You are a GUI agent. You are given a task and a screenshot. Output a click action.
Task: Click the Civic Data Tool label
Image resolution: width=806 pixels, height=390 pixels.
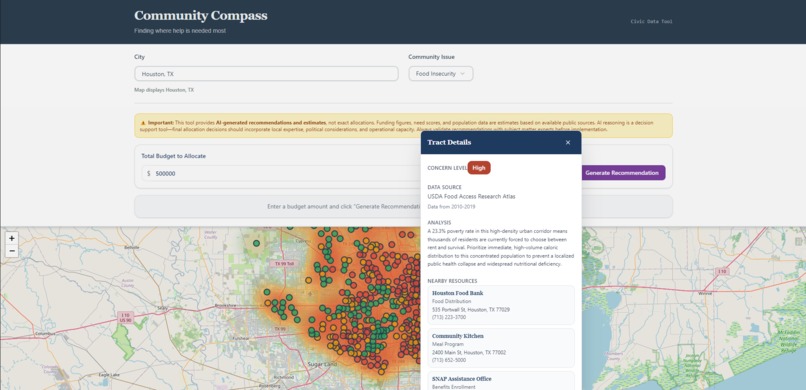pyautogui.click(x=651, y=22)
